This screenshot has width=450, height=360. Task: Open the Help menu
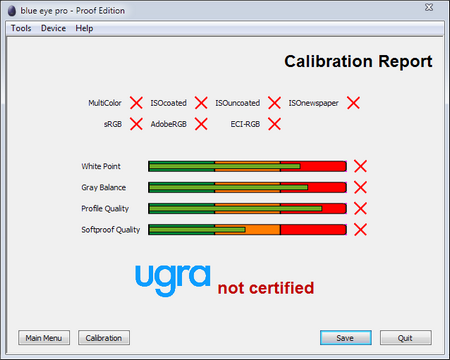coord(84,28)
